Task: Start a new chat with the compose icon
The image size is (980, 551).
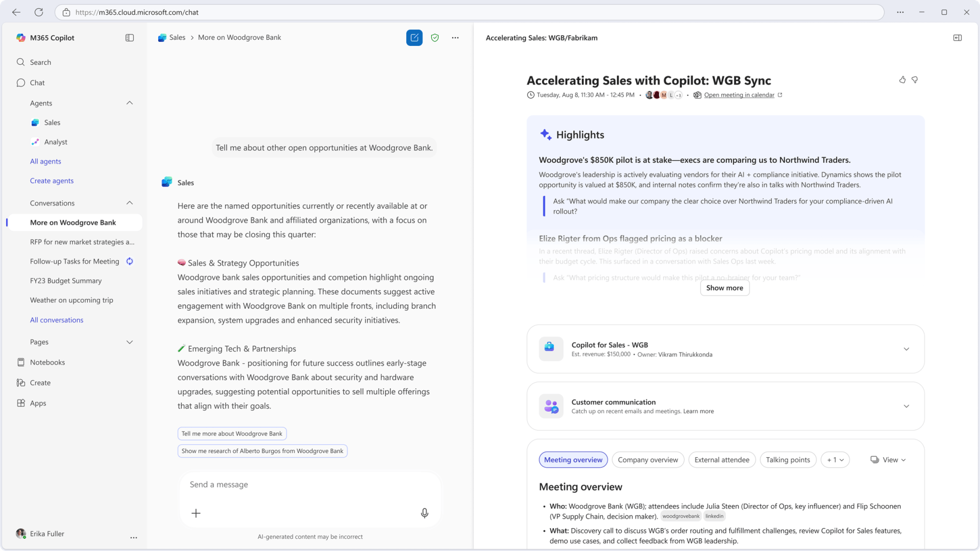Action: tap(414, 38)
